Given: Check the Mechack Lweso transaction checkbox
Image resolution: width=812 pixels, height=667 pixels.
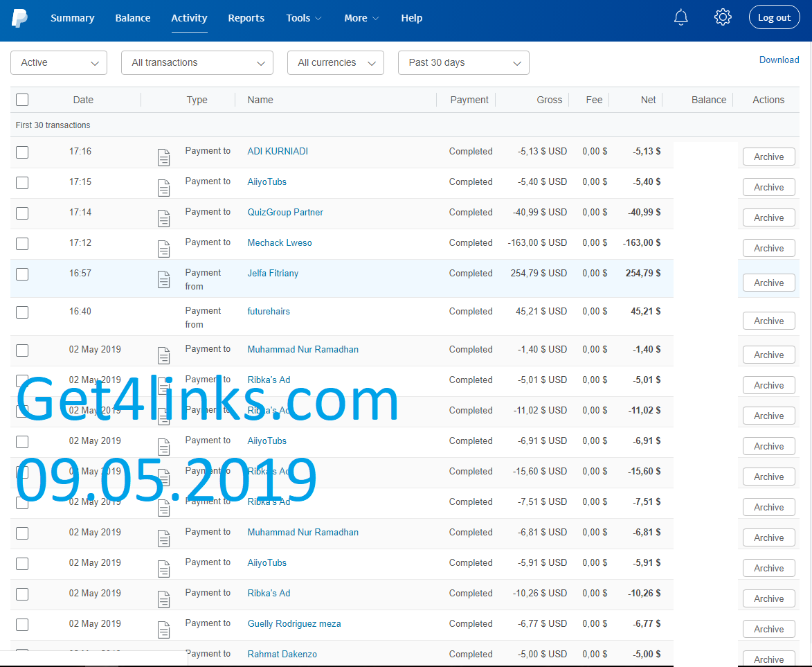Looking at the screenshot, I should click(22, 244).
